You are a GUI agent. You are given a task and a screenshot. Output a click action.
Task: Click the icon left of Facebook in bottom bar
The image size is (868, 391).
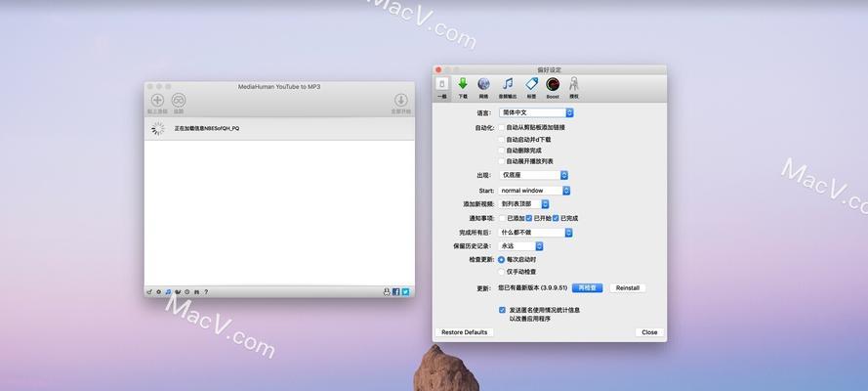[387, 292]
